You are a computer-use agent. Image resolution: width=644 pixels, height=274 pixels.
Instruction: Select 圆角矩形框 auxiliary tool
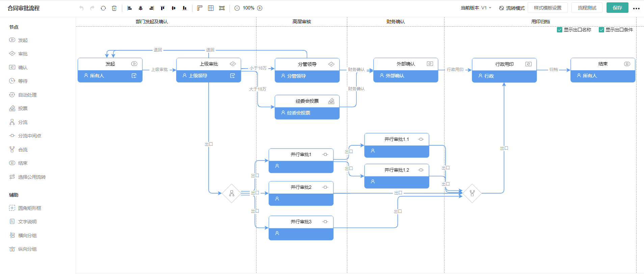25,208
